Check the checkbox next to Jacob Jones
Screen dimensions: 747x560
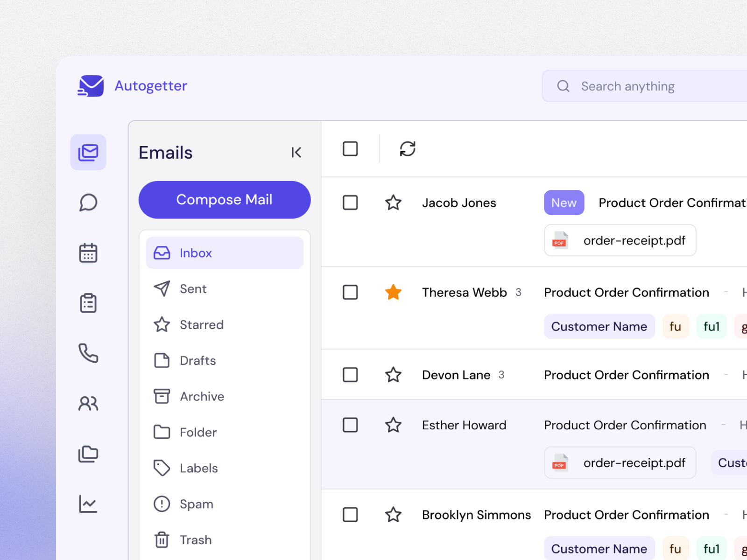click(x=350, y=203)
